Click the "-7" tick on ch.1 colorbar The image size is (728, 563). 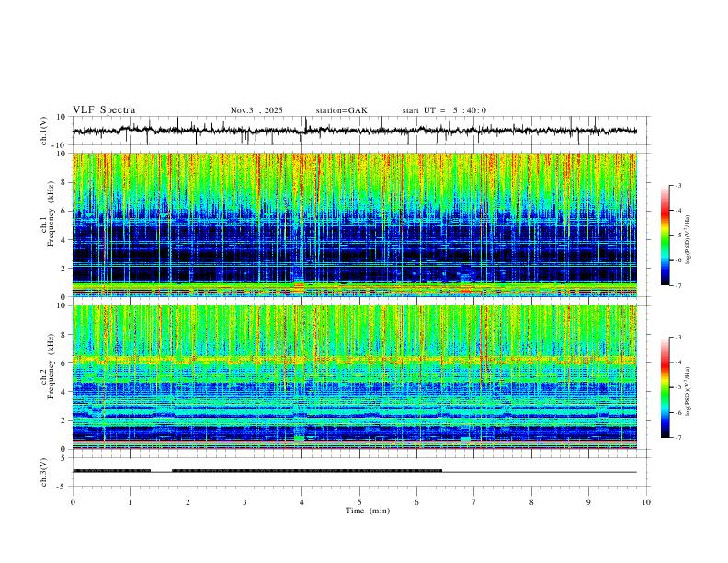coord(677,286)
